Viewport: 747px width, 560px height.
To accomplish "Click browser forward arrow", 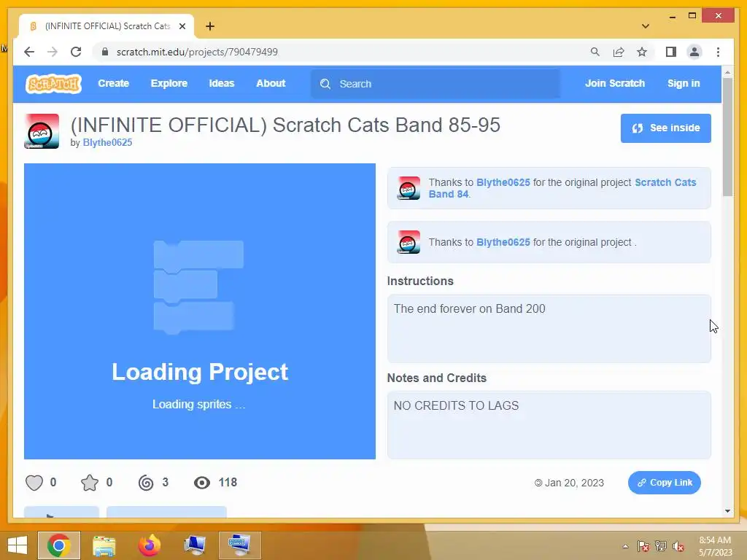I will click(53, 52).
